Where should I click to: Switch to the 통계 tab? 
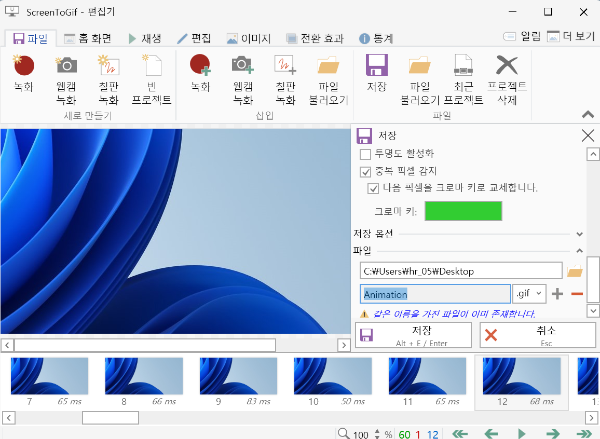[376, 39]
